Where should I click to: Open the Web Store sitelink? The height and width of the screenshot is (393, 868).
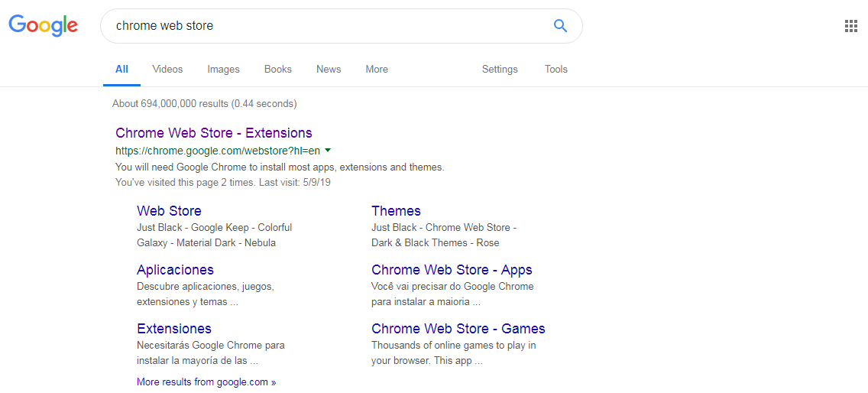(169, 211)
